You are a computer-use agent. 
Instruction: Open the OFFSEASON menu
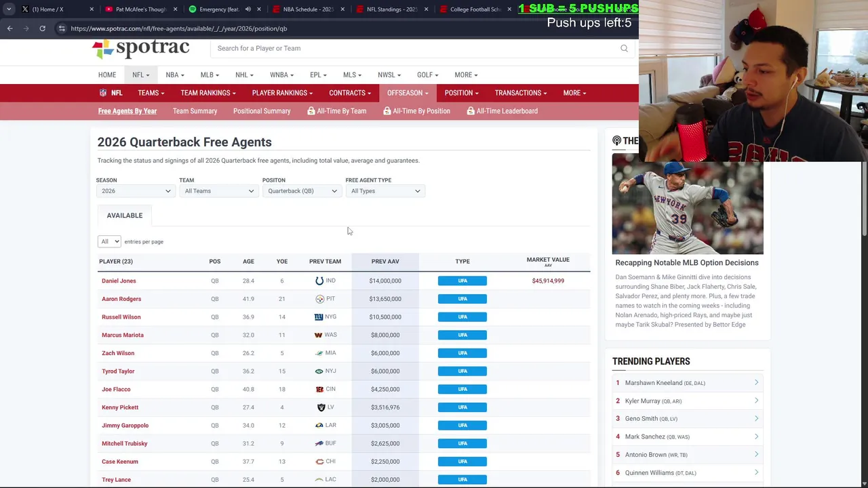(408, 93)
